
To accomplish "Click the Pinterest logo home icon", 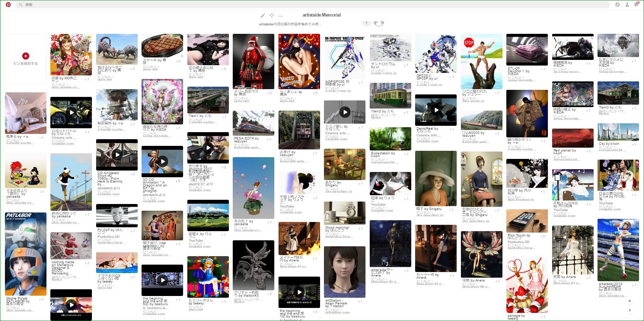I will click(8, 5).
